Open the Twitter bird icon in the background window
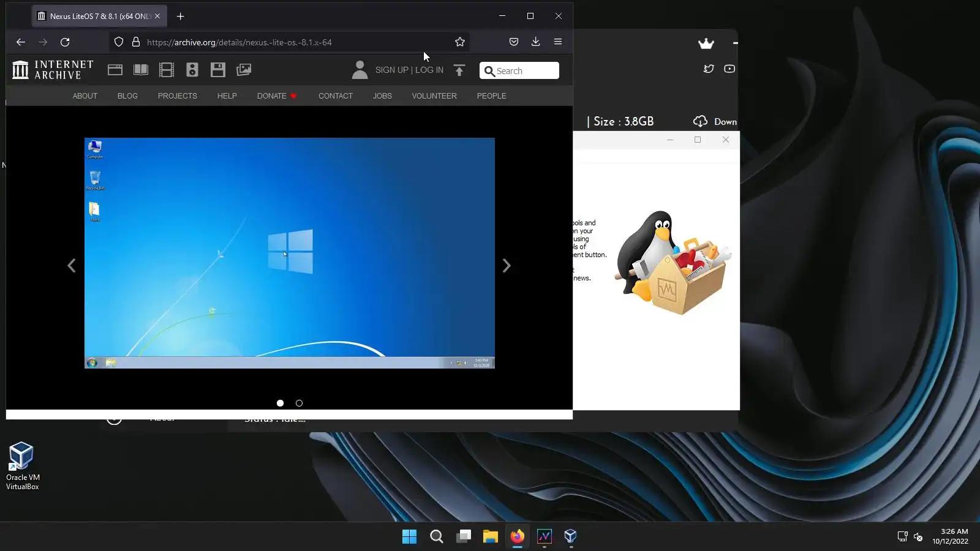 [709, 69]
